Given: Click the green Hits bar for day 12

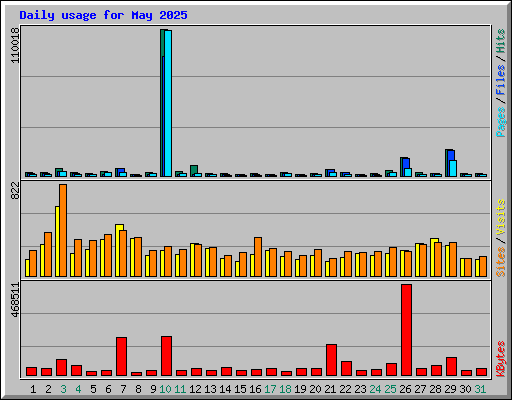Looking at the screenshot, I should (x=194, y=169).
